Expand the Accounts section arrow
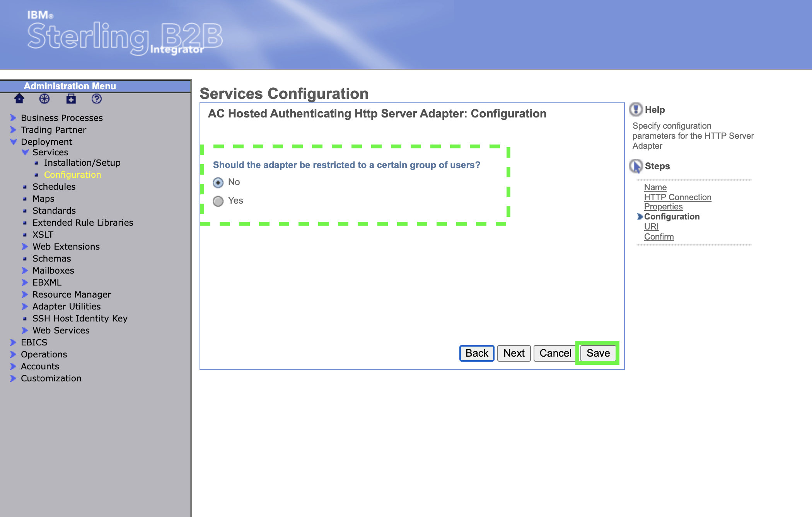The height and width of the screenshot is (517, 812). 13,366
